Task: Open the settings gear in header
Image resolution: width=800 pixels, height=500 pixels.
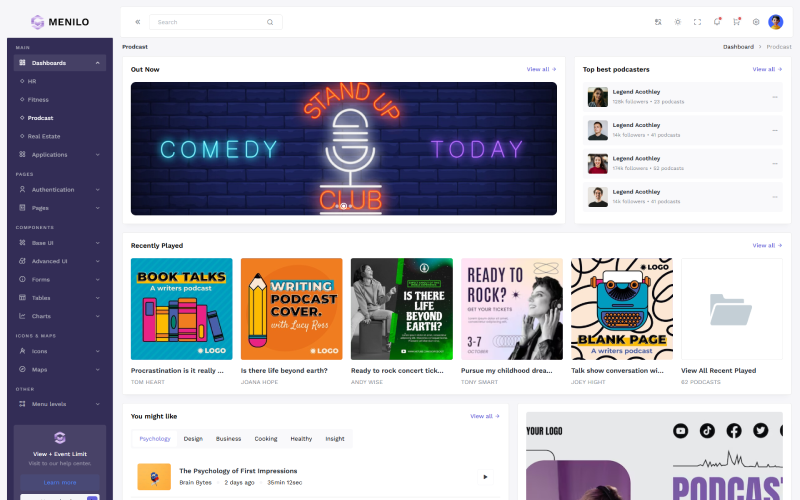Action: pyautogui.click(x=756, y=22)
